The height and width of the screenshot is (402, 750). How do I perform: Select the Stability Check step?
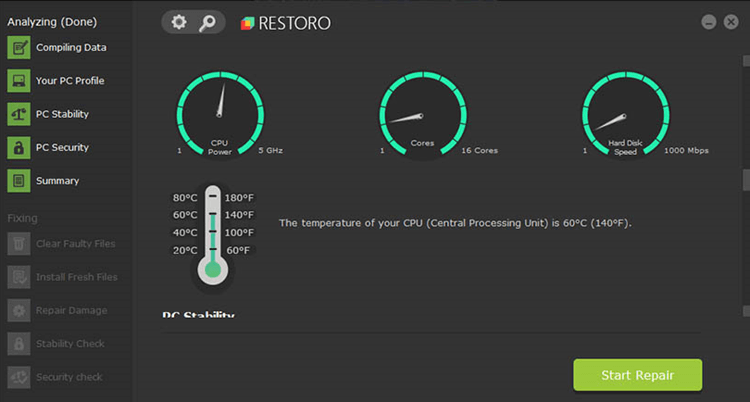[70, 344]
